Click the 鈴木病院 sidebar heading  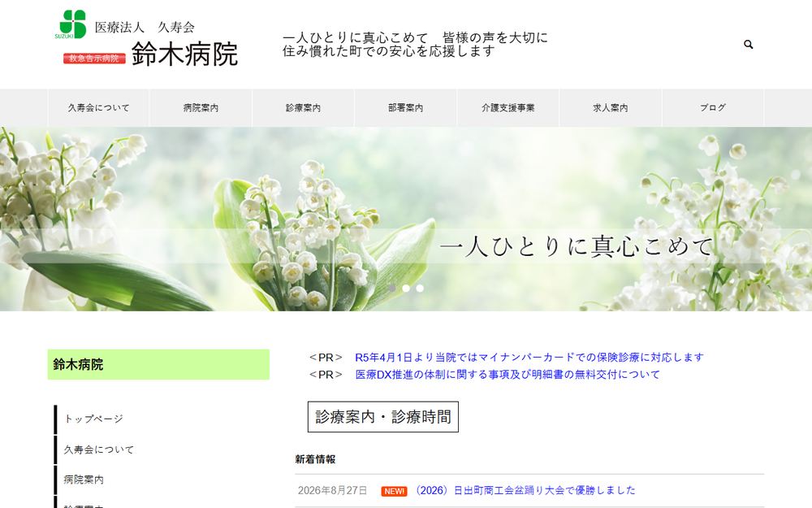(x=158, y=364)
